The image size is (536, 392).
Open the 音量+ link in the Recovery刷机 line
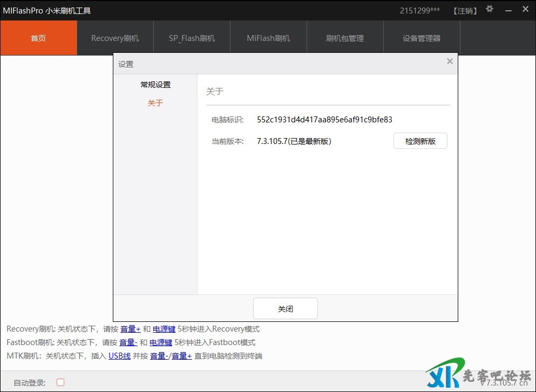coord(130,329)
